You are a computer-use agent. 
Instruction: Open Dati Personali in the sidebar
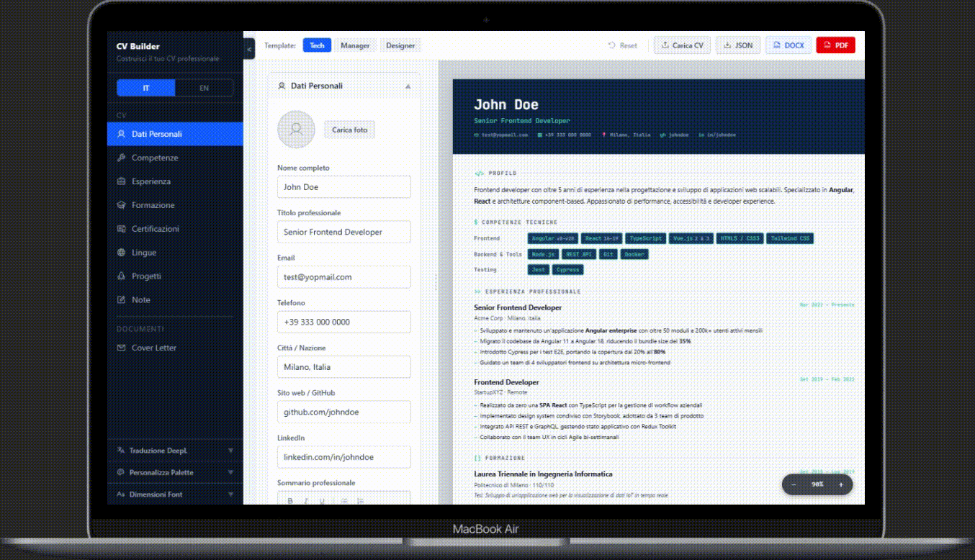point(175,134)
